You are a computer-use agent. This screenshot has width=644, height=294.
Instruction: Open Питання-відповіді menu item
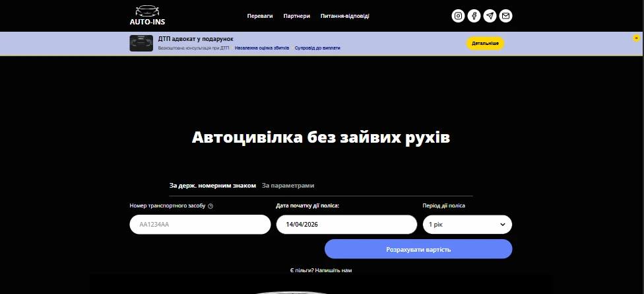(x=344, y=16)
